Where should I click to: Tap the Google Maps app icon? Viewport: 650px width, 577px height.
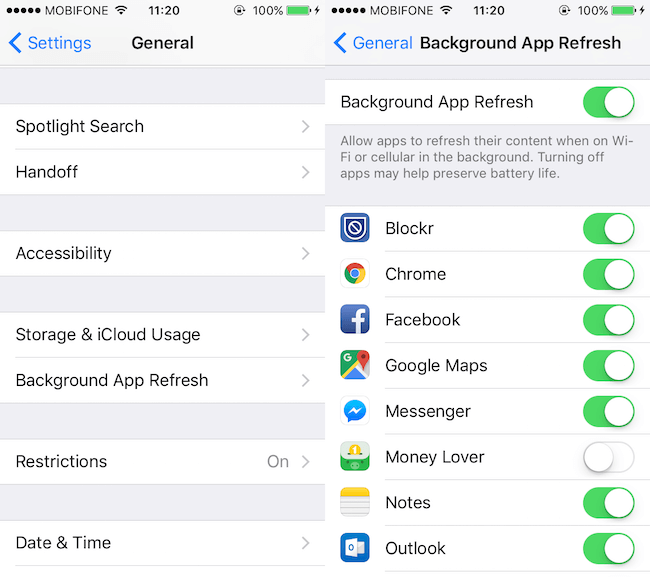click(355, 365)
